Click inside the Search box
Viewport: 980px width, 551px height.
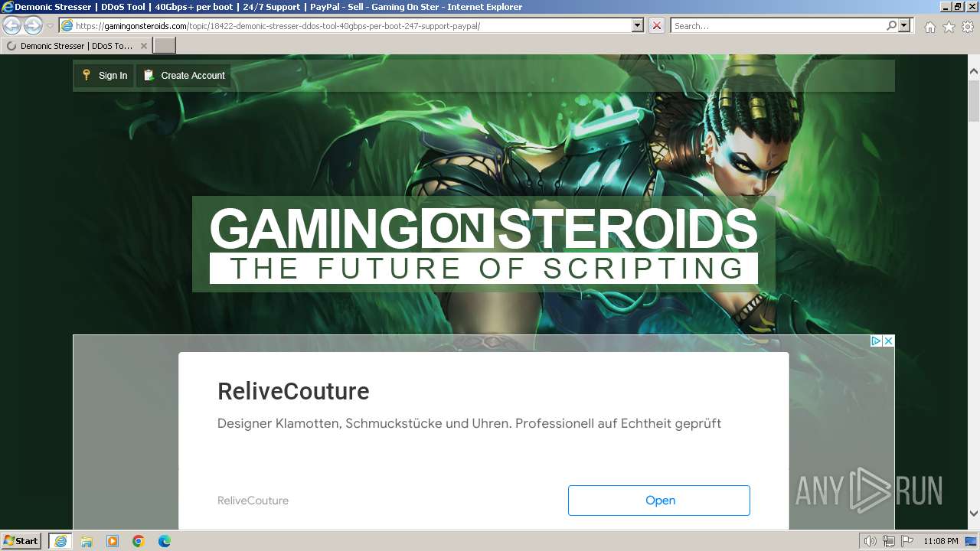pyautogui.click(x=778, y=26)
